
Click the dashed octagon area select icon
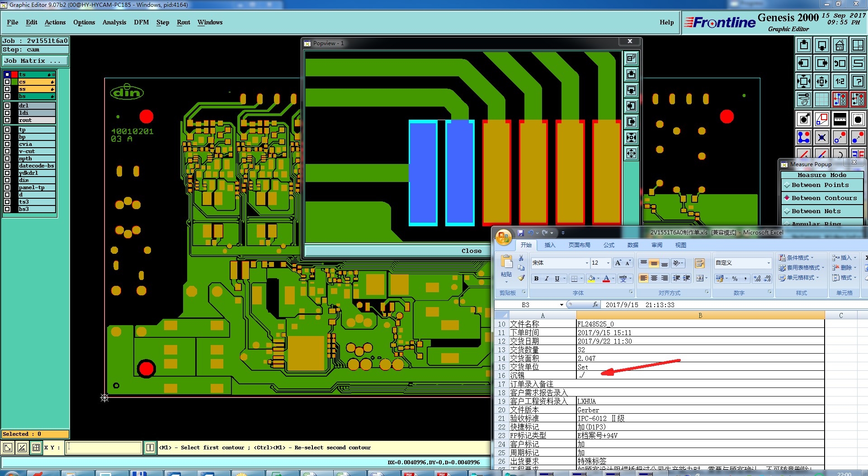858,119
